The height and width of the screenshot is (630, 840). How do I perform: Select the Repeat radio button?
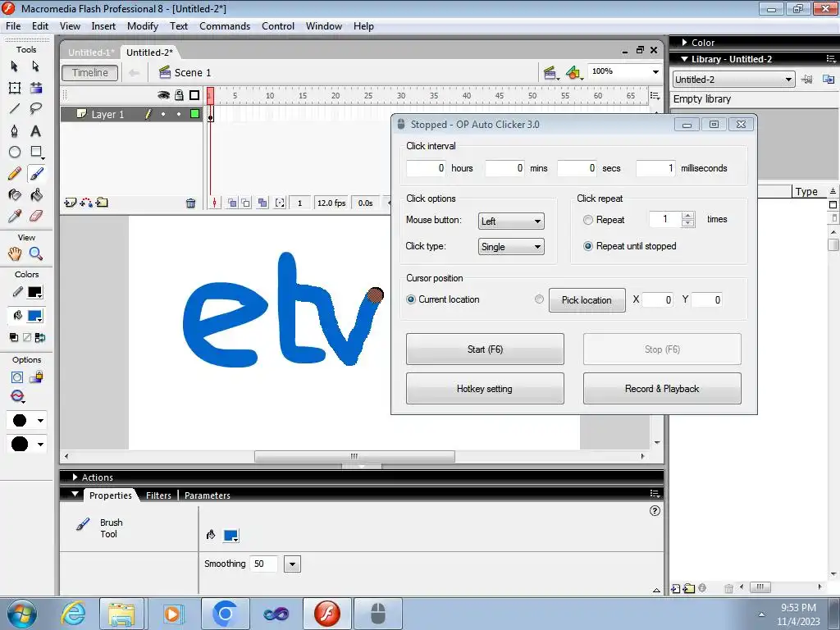click(x=588, y=220)
